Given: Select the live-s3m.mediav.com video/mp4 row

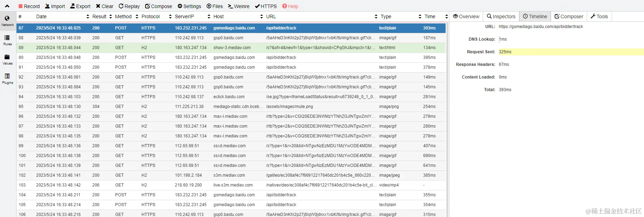Looking at the screenshot, I should coord(231,185).
